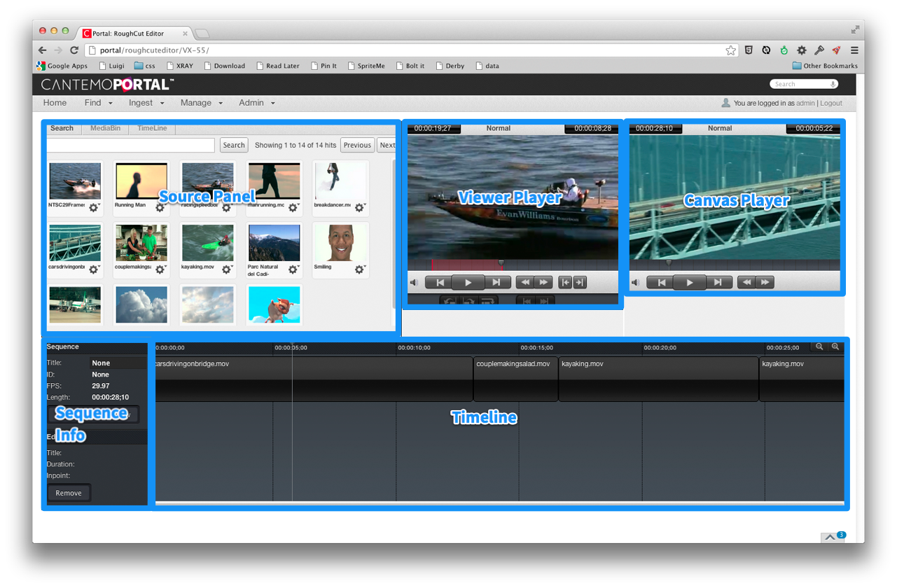Fast forward the Viewer player

pyautogui.click(x=543, y=282)
